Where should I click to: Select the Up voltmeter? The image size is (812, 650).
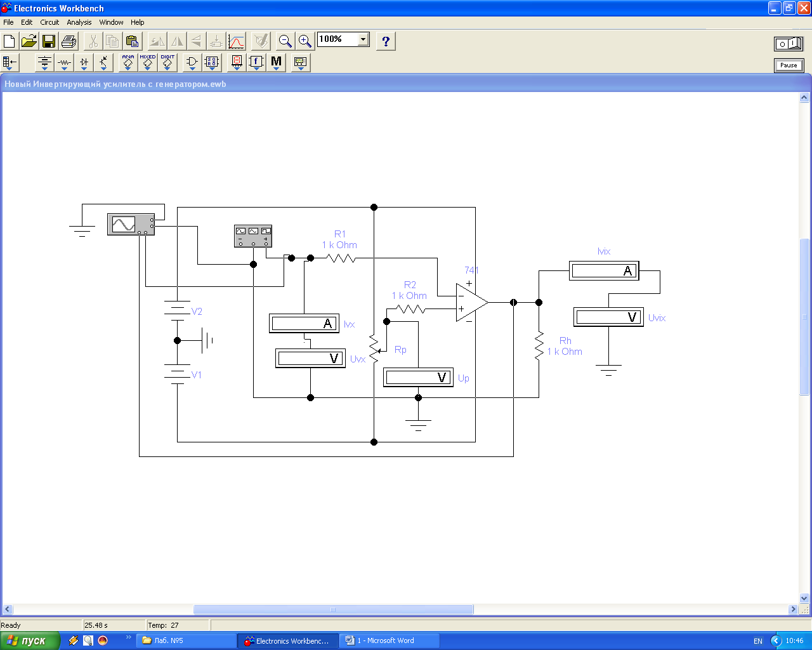pos(418,378)
